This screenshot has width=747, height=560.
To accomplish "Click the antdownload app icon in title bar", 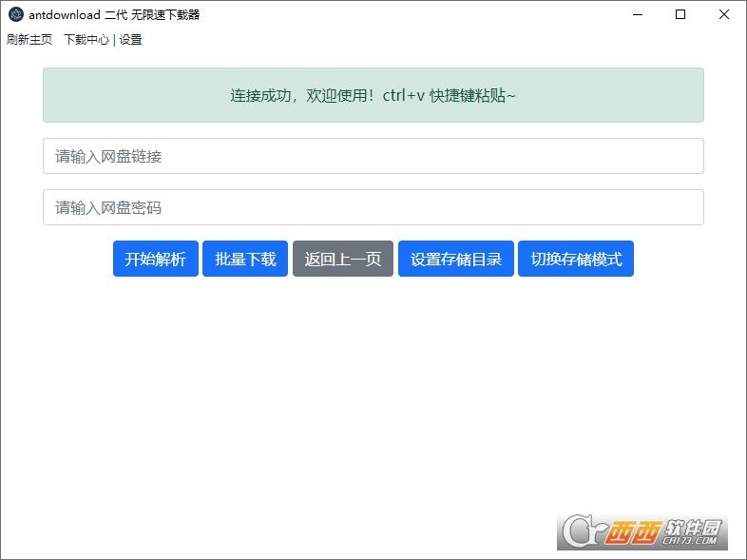I will tap(16, 15).
